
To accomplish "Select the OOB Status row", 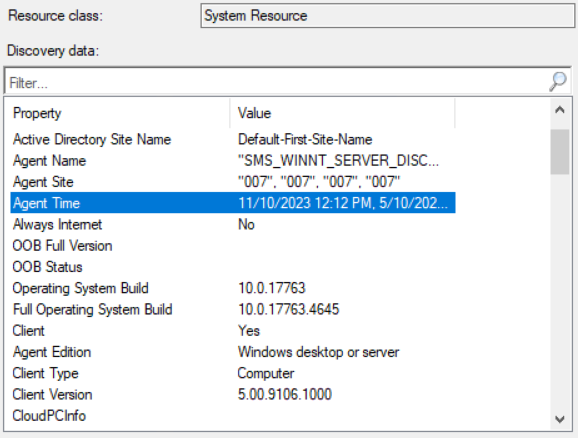I will tap(233, 267).
